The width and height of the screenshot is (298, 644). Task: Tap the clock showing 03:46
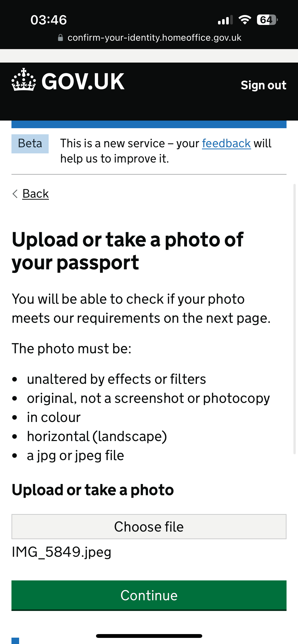coord(49,20)
